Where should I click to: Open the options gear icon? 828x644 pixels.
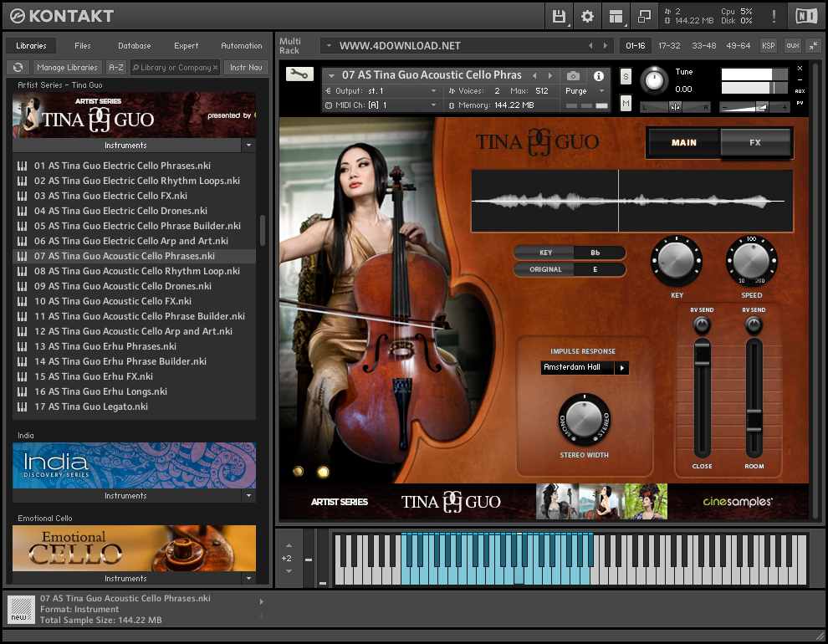point(587,17)
